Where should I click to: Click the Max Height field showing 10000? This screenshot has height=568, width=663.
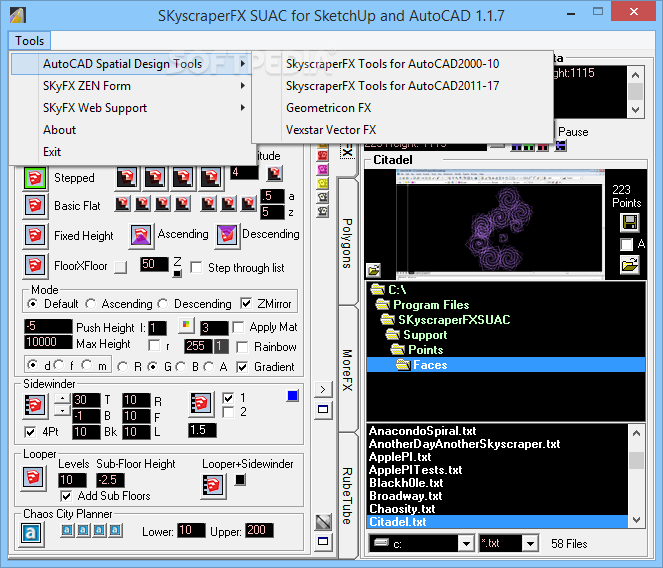[48, 342]
